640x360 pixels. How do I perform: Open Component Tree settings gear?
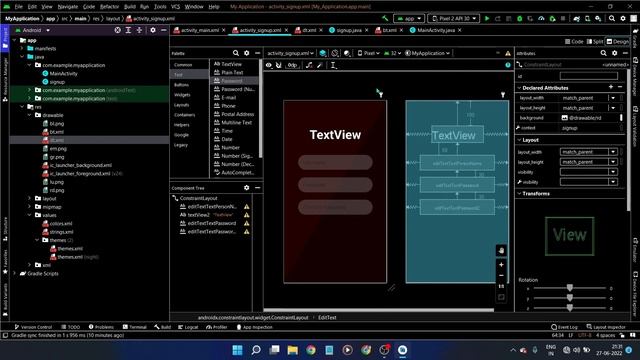tap(247, 188)
